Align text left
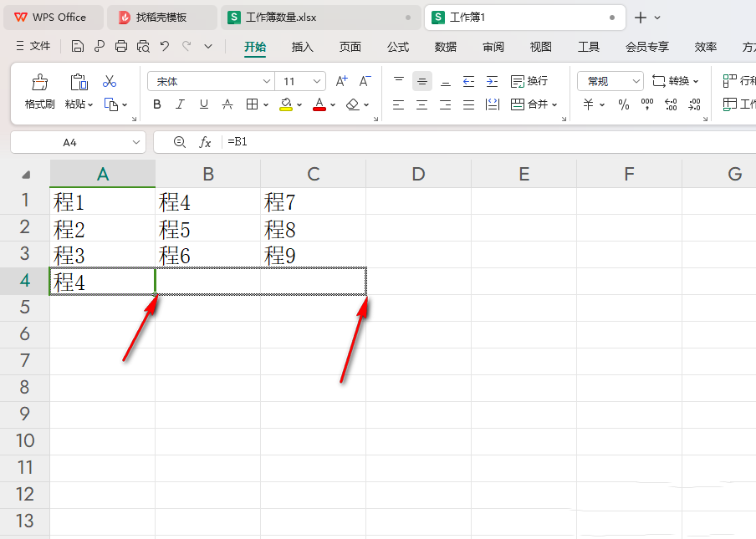The height and width of the screenshot is (539, 756). pyautogui.click(x=399, y=104)
